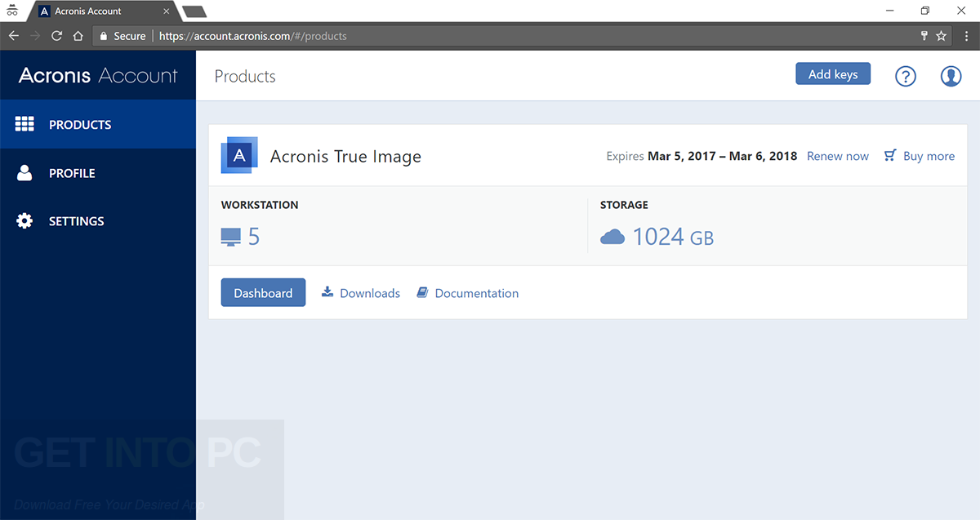The image size is (980, 520).
Task: Click the WORKSTATION label
Action: (260, 205)
